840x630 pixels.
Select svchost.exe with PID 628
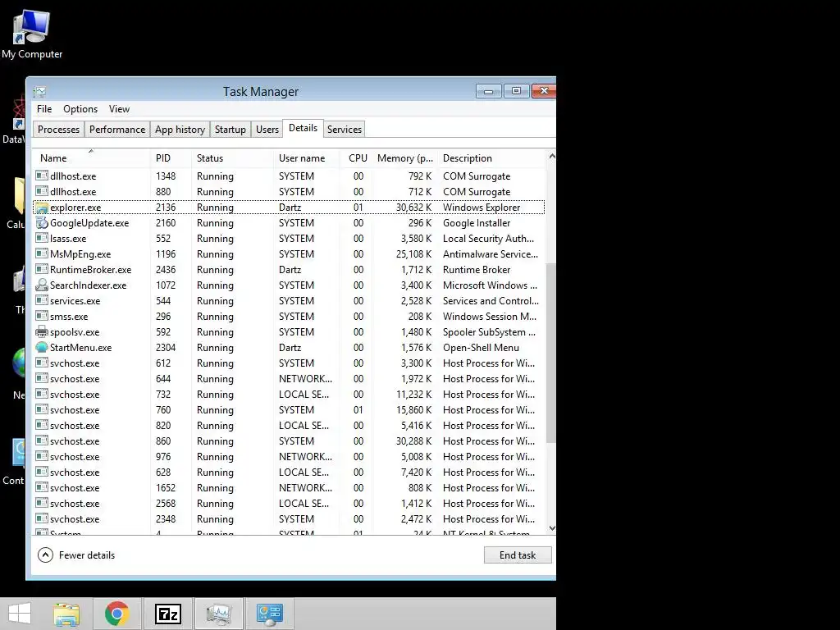pos(290,472)
